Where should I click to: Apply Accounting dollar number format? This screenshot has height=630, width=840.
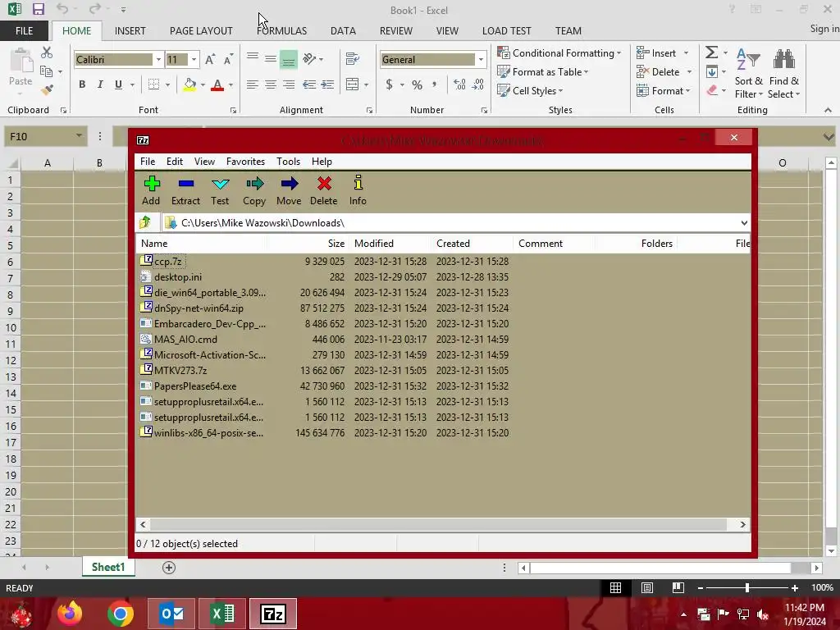pyautogui.click(x=390, y=84)
